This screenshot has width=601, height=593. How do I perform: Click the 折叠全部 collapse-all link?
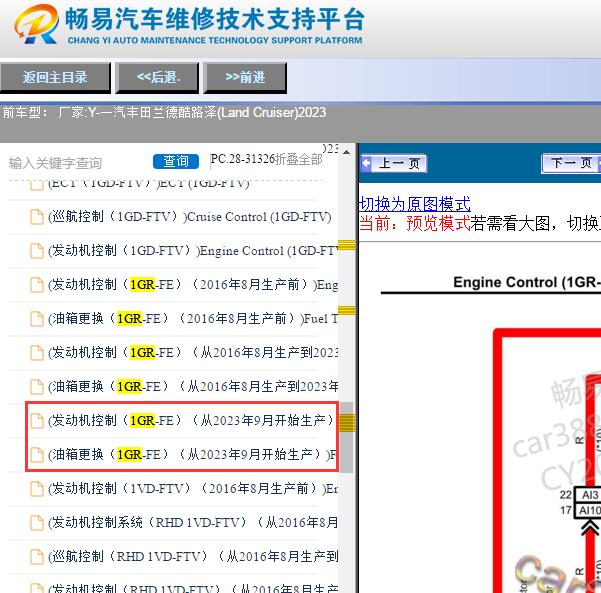click(299, 159)
